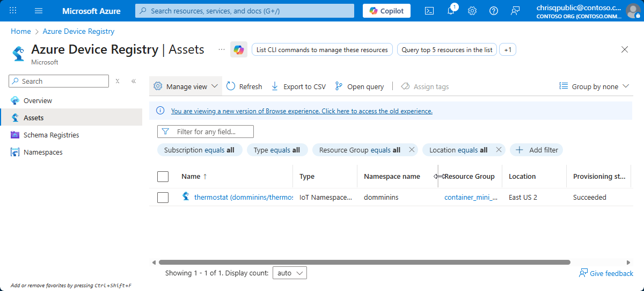
Task: Open the hamburger portal menu
Action: pos(39,11)
